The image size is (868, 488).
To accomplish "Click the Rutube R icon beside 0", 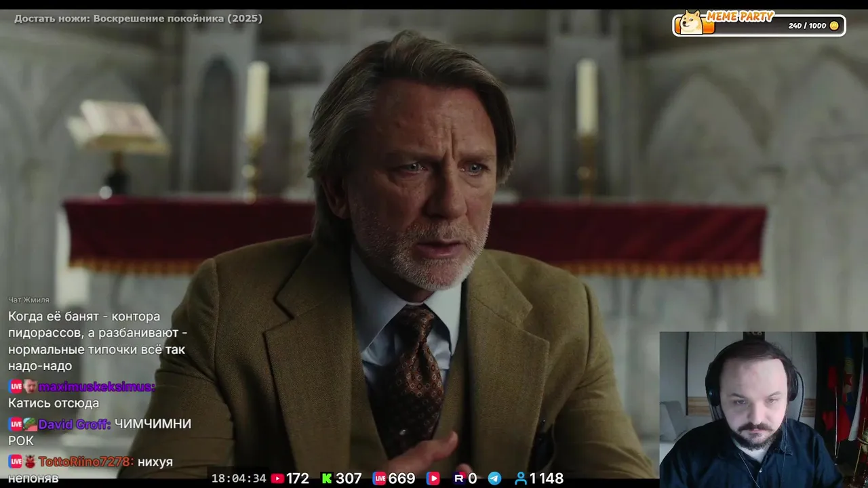I will (460, 479).
